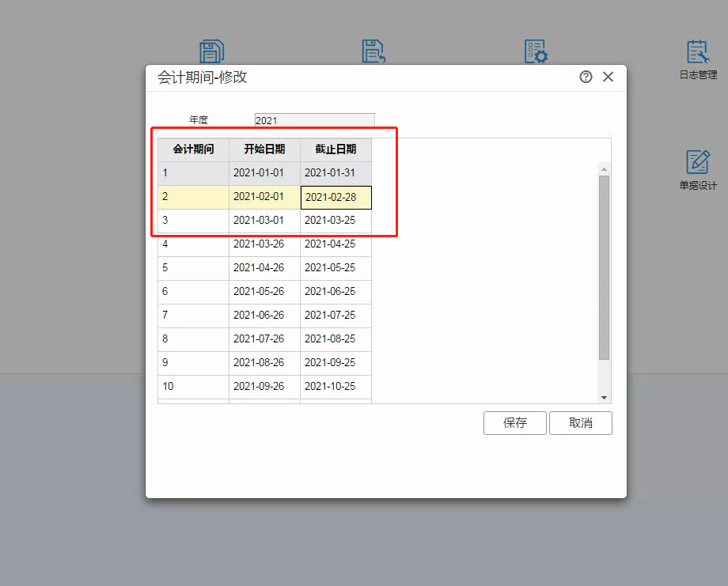Click the 开始日期 column header
Image resolution: width=728 pixels, height=586 pixels.
click(264, 149)
